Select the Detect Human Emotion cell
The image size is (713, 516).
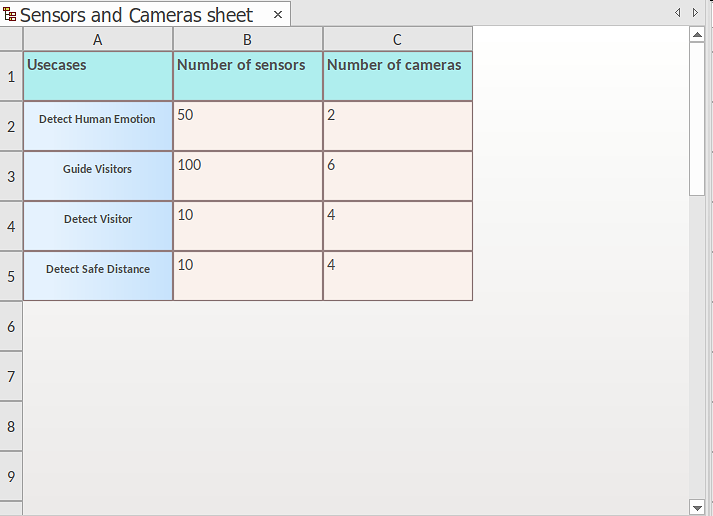point(97,126)
